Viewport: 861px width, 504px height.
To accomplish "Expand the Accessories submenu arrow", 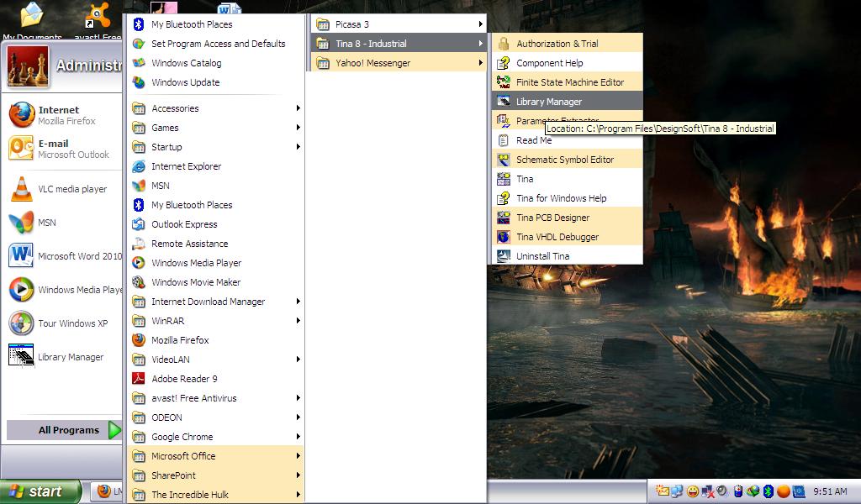I will 298,108.
